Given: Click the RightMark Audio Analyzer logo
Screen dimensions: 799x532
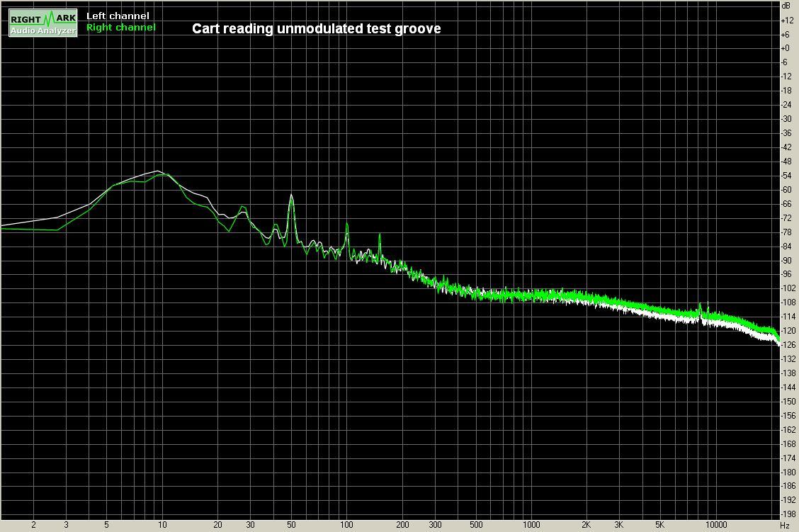Looking at the screenshot, I should (x=43, y=23).
